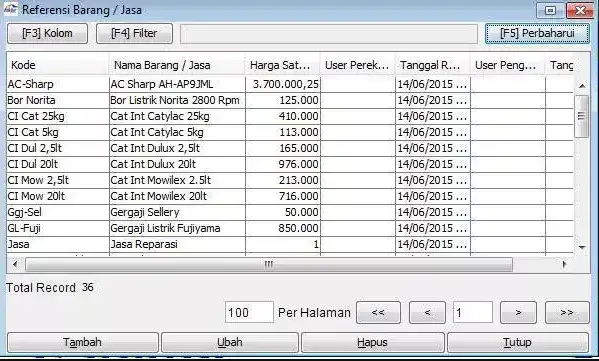Click the Per Halaman field showing 100

pos(249,312)
